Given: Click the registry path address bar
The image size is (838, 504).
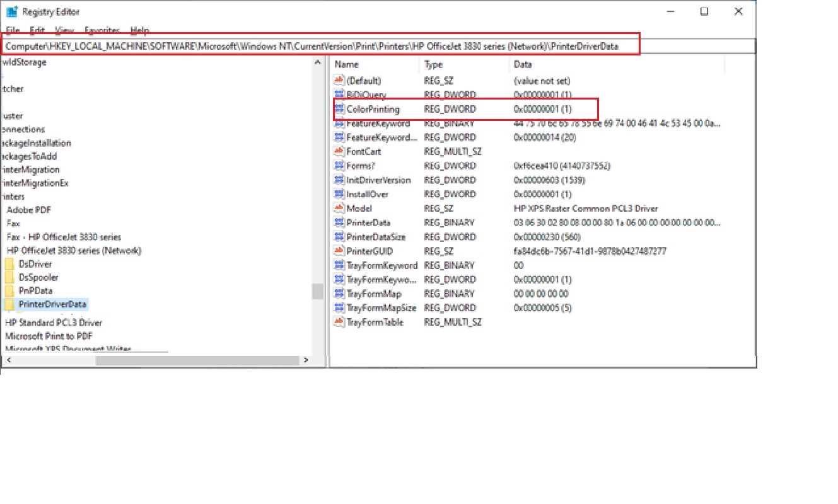Looking at the screenshot, I should pyautogui.click(x=378, y=46).
